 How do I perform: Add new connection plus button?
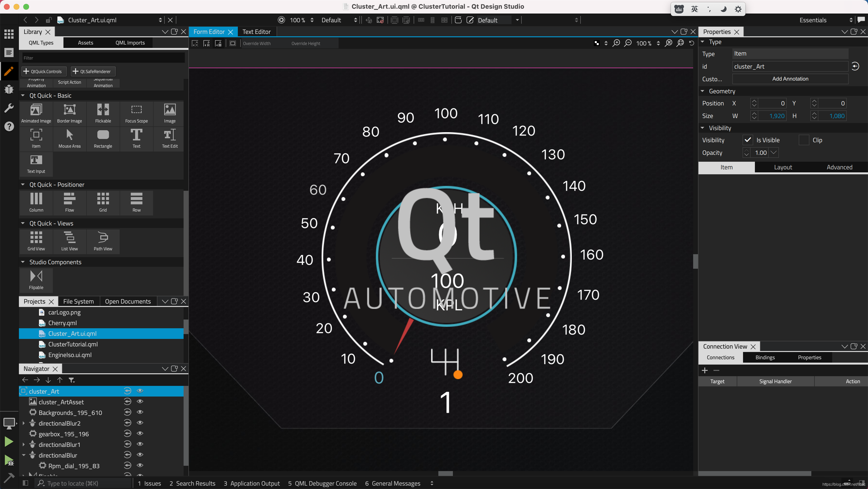coord(705,370)
